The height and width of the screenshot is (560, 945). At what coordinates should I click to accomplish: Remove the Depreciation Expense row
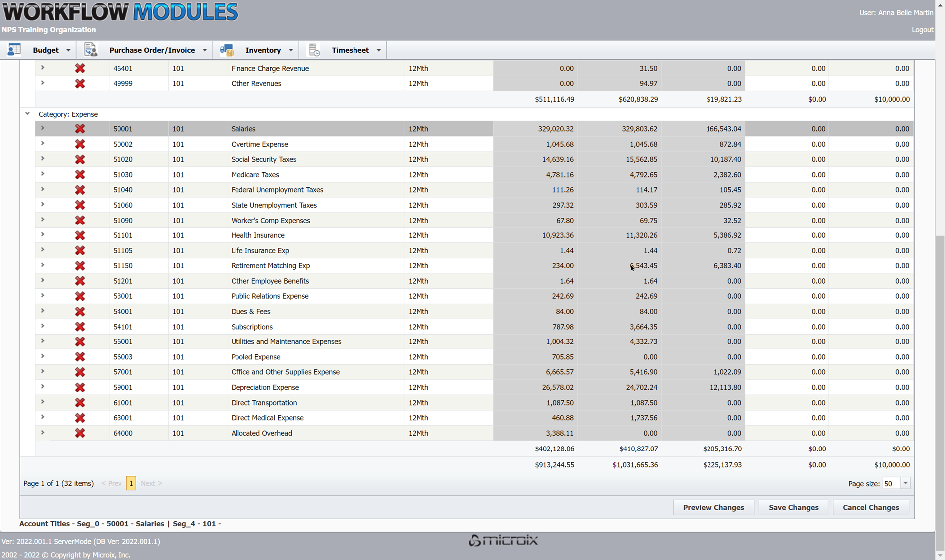80,387
